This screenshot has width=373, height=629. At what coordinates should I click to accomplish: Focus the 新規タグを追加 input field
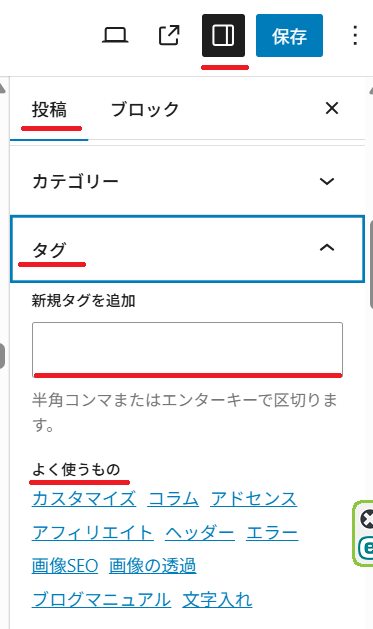[187, 349]
